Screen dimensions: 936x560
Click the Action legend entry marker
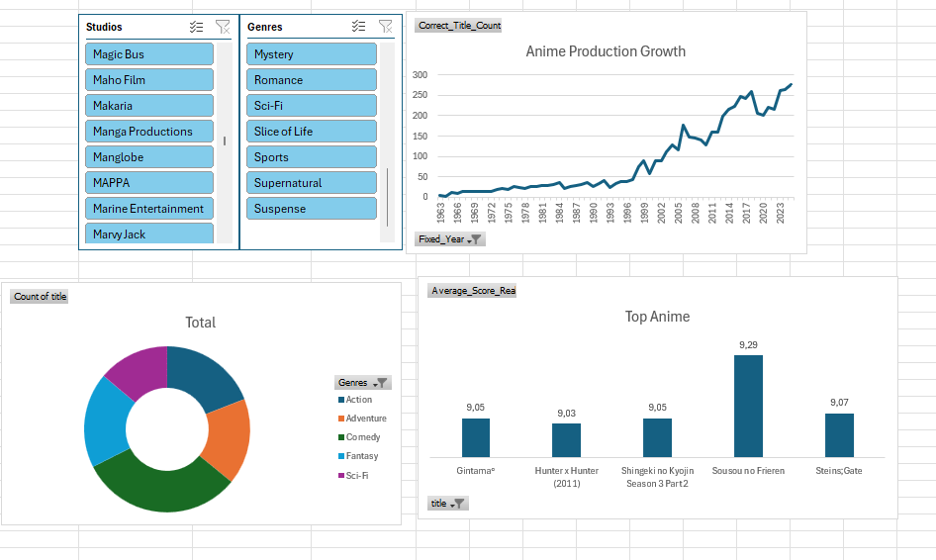tap(341, 400)
